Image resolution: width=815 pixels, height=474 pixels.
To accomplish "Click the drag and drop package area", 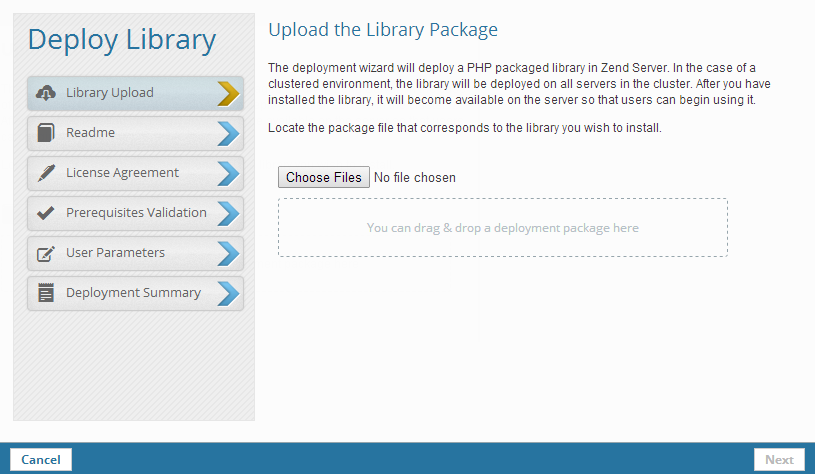I will 502,228.
